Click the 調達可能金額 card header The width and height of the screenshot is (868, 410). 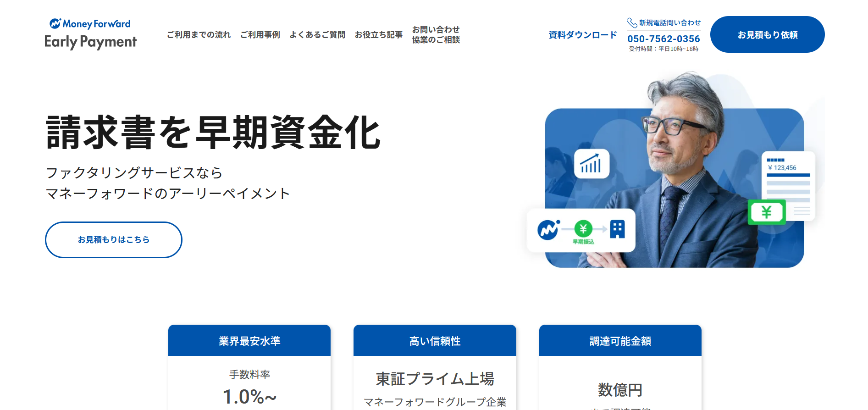(x=620, y=341)
